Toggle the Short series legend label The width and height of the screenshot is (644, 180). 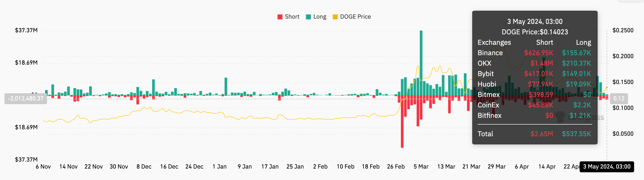pos(292,17)
